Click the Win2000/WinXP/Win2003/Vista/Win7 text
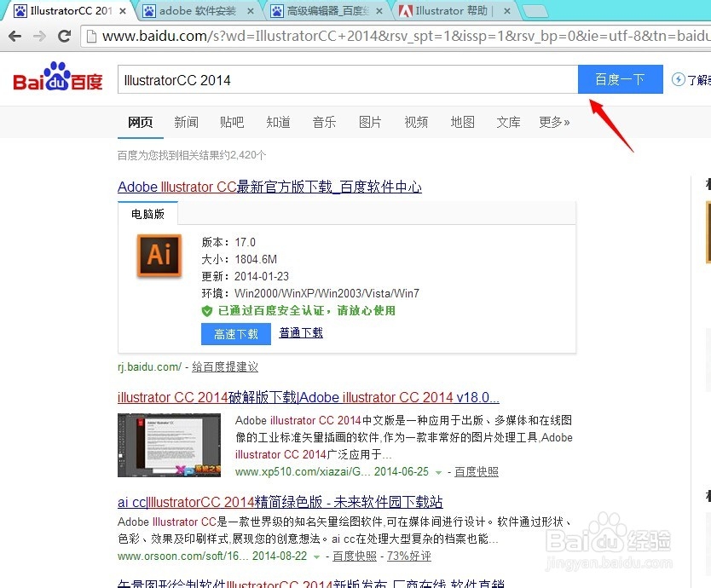Viewport: 711px width, 588px height. point(327,293)
